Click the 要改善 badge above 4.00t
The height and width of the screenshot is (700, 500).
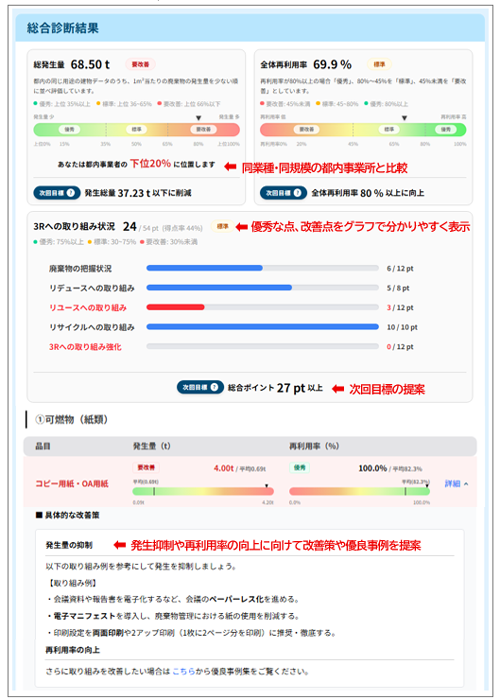point(146,467)
